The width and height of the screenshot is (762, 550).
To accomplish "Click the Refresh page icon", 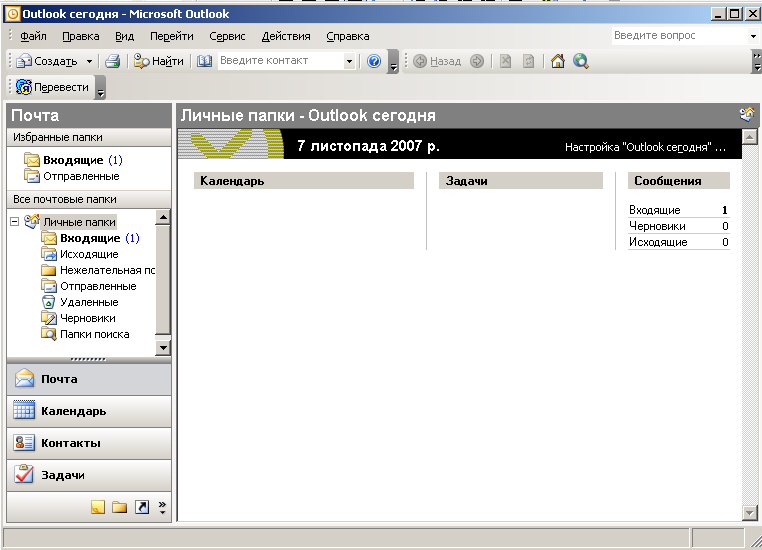I will (x=528, y=61).
